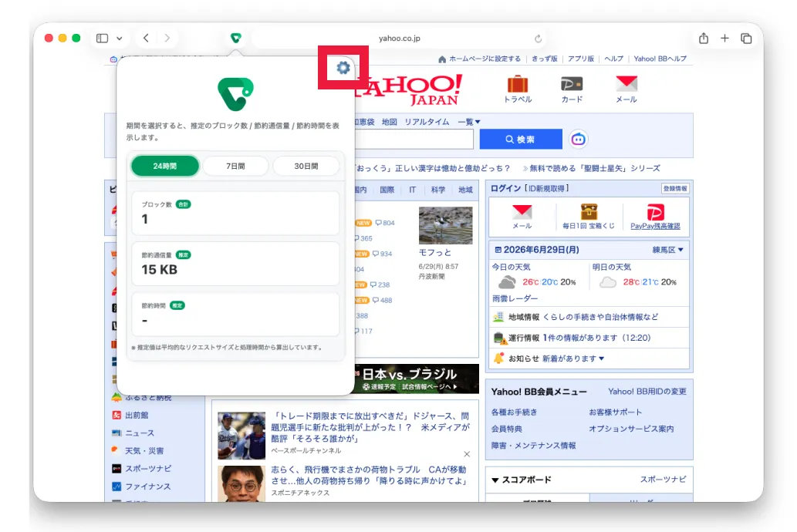Reload the page with refresh icon
The image size is (797, 532).
coord(538,39)
